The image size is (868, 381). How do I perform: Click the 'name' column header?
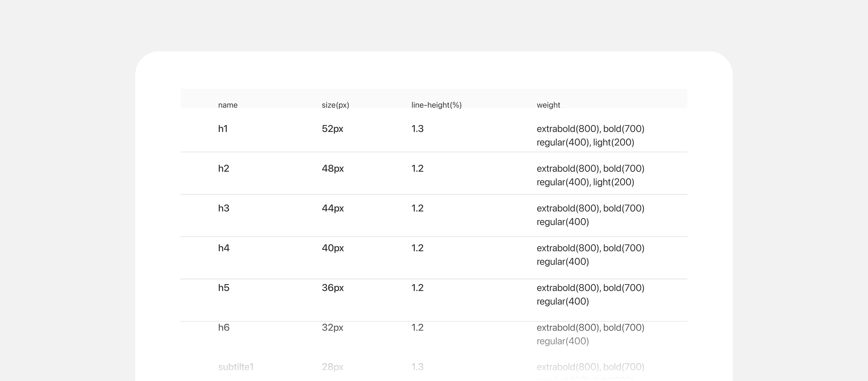click(227, 105)
